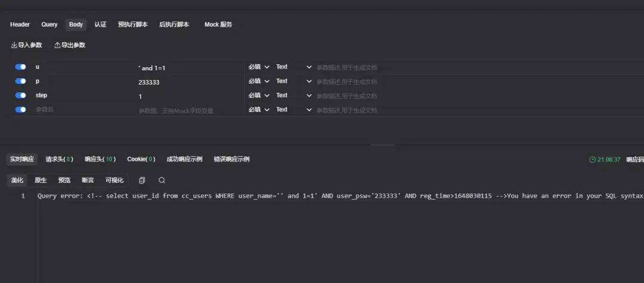
Task: Open 必填 dropdown in the empty row
Action: 259,110
